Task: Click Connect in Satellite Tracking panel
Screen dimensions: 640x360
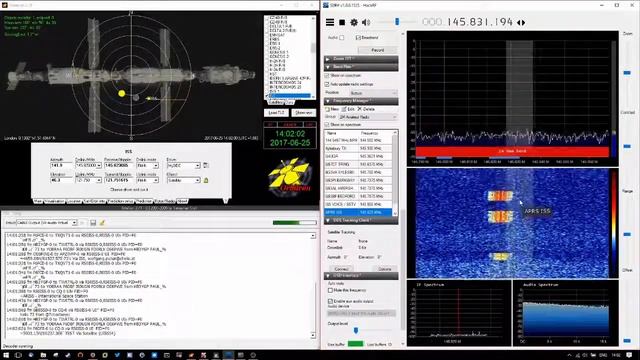Action: click(341, 269)
